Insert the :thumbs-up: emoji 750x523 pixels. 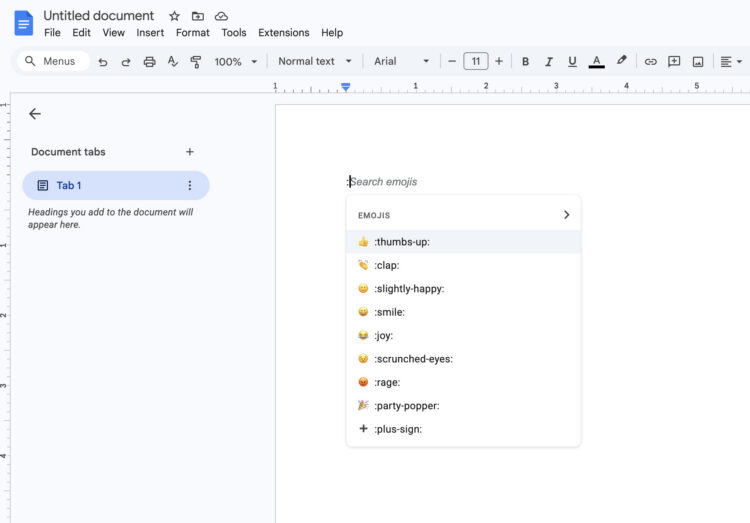point(463,242)
